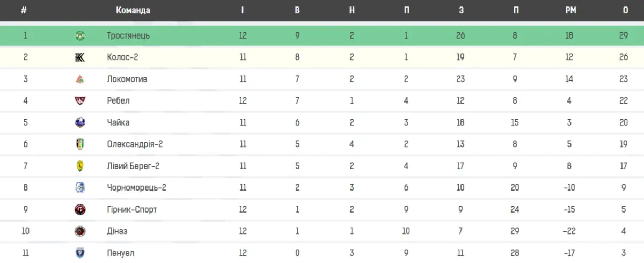Click the Колос-2 club crest
The height and width of the screenshot is (263, 644).
[x=80, y=57]
